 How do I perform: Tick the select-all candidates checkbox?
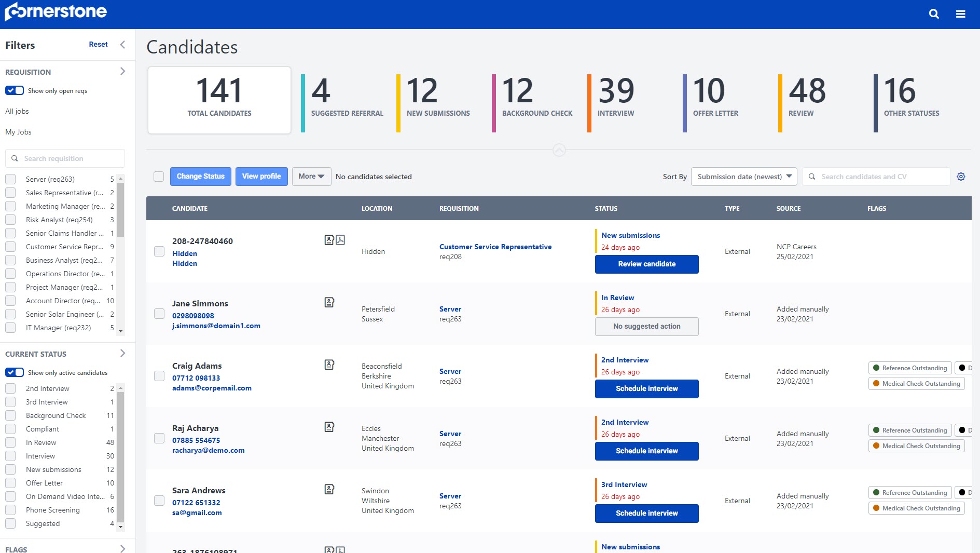click(x=159, y=177)
